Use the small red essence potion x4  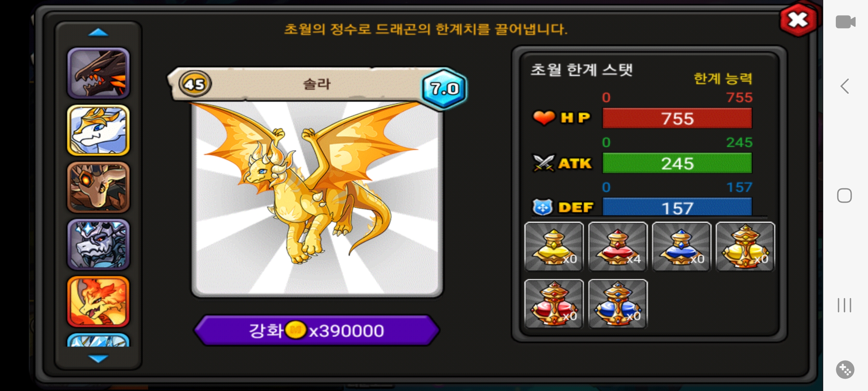(618, 247)
